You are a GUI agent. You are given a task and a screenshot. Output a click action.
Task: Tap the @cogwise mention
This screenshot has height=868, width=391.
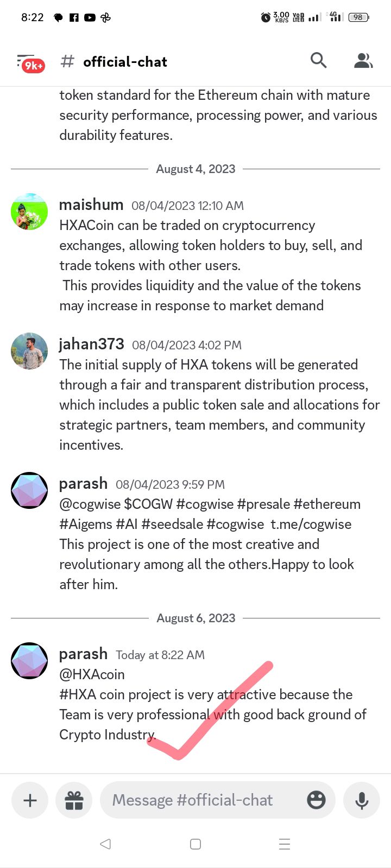point(90,504)
